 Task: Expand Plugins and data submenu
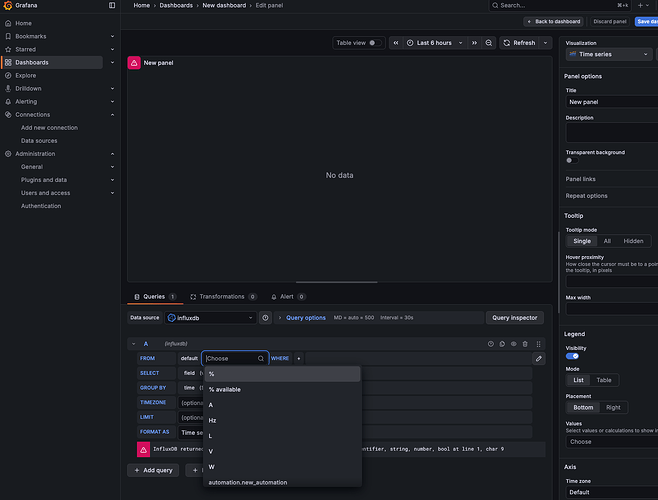pos(112,180)
